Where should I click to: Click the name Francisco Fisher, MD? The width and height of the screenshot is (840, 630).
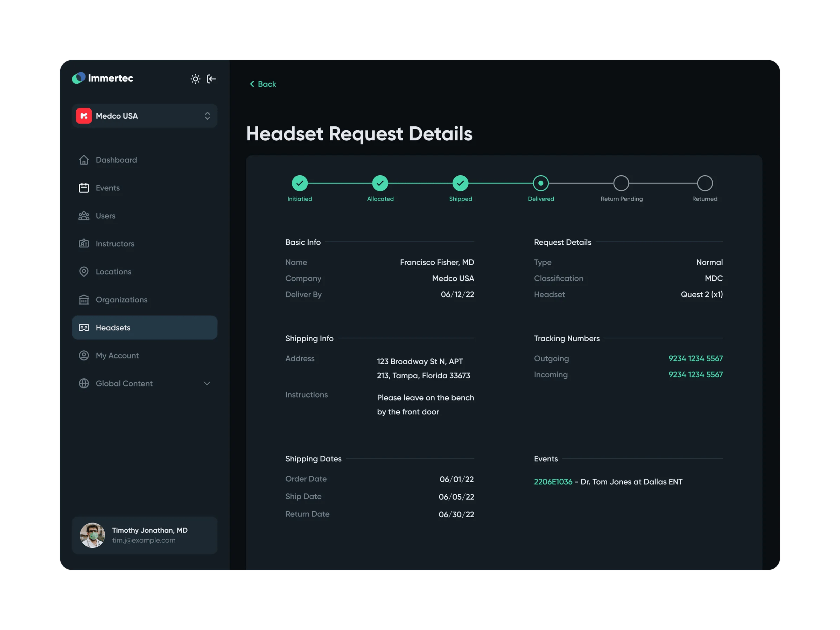click(437, 262)
